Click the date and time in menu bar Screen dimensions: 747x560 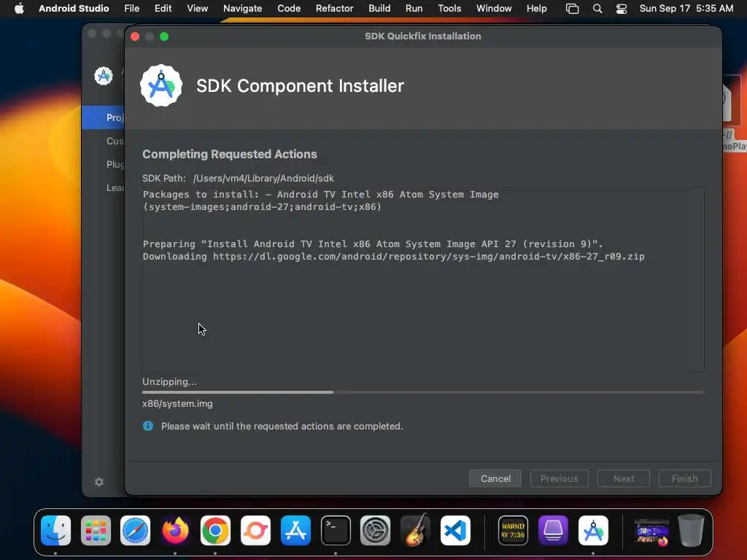click(x=686, y=9)
